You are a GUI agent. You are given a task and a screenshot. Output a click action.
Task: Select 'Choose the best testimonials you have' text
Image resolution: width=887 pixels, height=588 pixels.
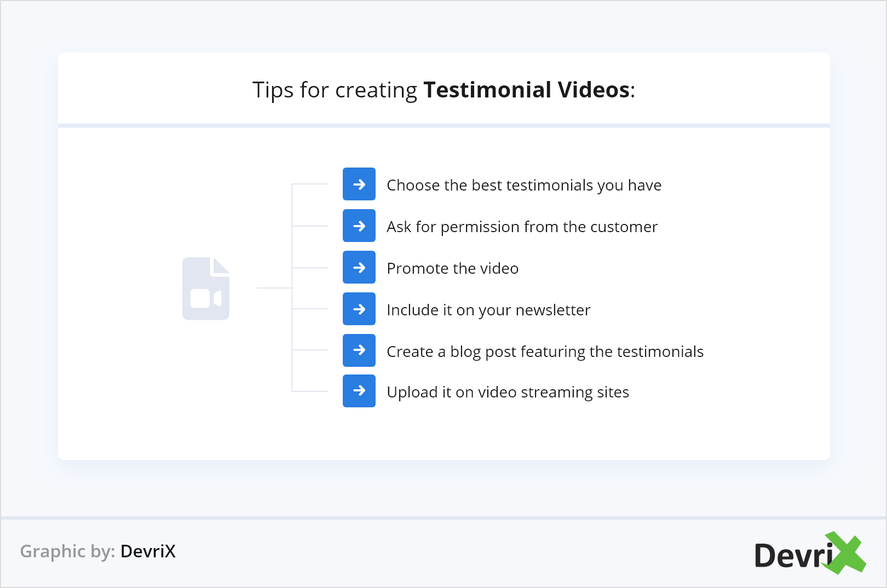tap(523, 185)
